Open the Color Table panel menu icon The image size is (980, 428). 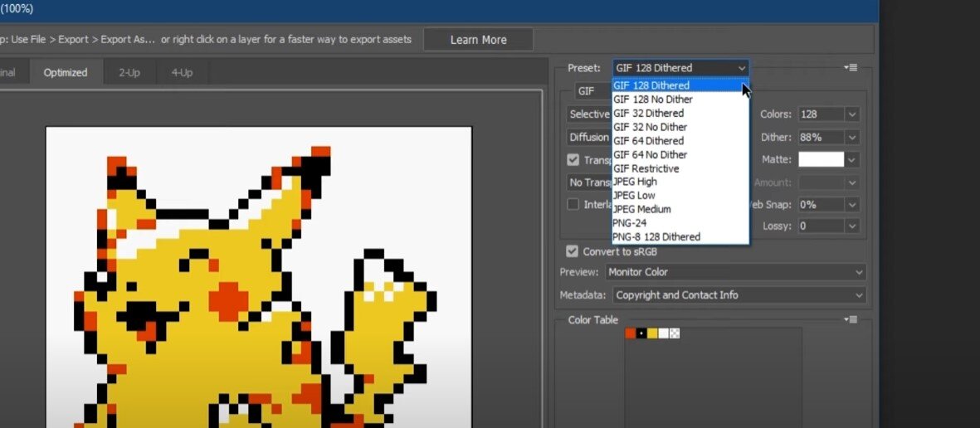(850, 319)
